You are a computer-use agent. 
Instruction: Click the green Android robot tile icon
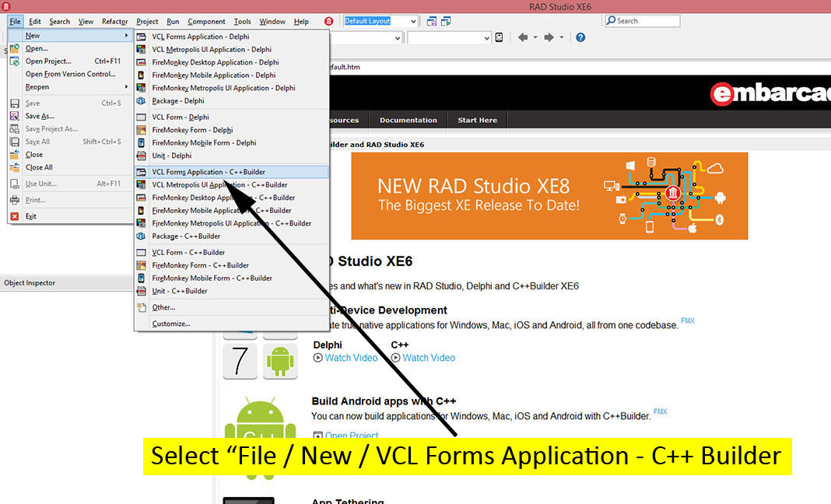(280, 362)
